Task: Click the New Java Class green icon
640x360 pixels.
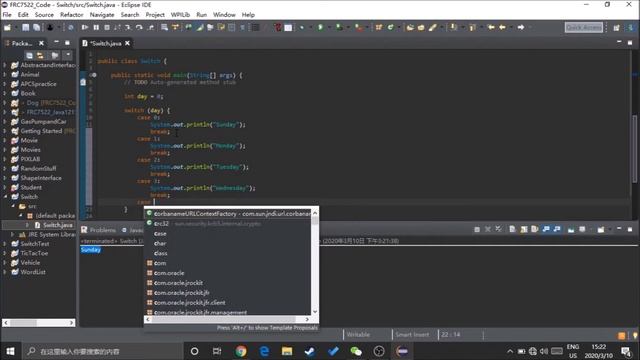Action: click(391, 27)
